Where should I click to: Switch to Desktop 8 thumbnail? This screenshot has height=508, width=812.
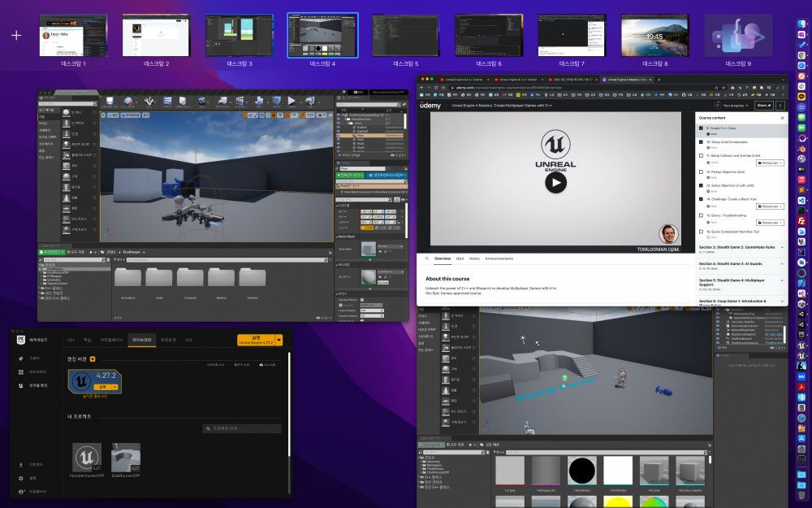click(655, 35)
